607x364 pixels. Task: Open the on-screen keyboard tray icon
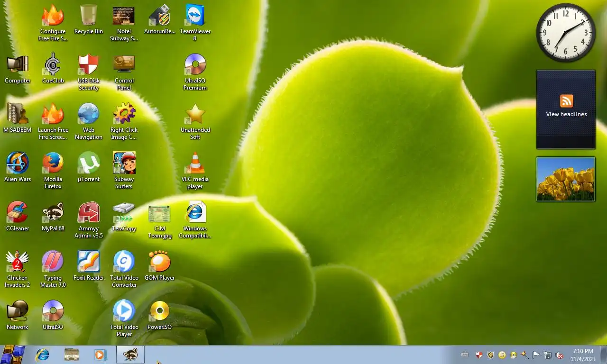point(465,355)
